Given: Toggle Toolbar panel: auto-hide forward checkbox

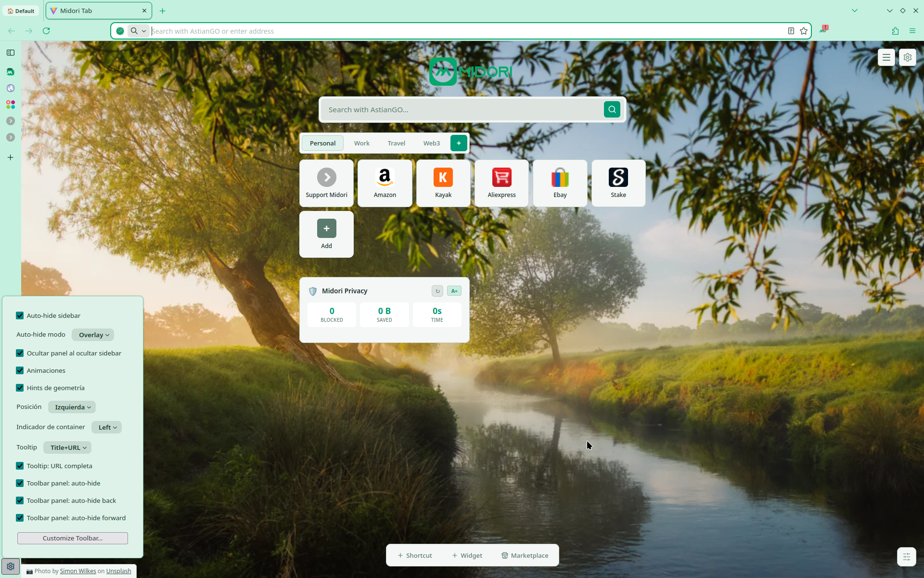Looking at the screenshot, I should tap(20, 518).
